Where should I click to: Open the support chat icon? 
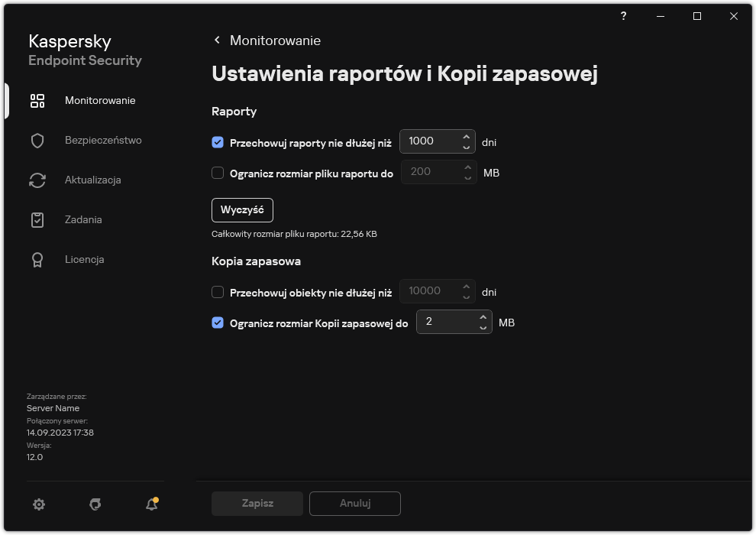tap(95, 504)
